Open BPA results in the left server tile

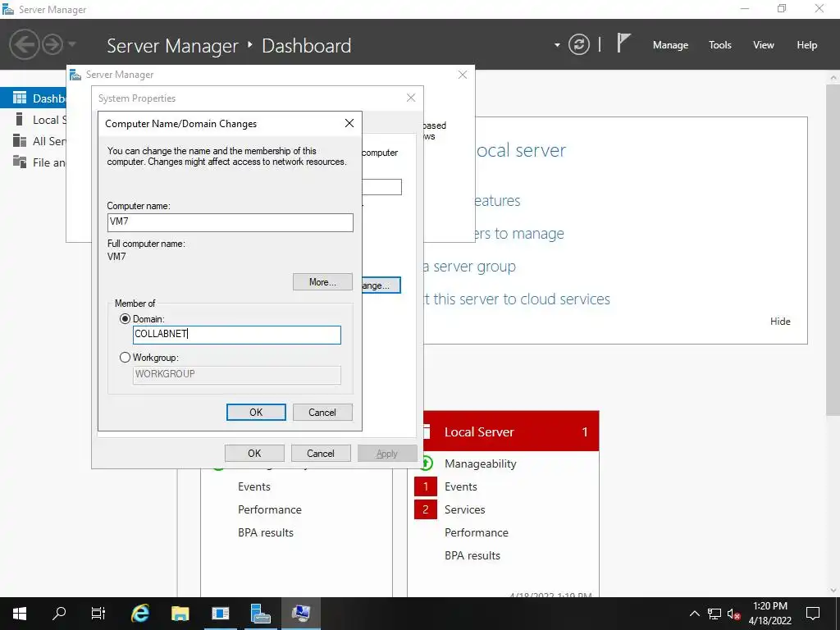pyautogui.click(x=266, y=532)
